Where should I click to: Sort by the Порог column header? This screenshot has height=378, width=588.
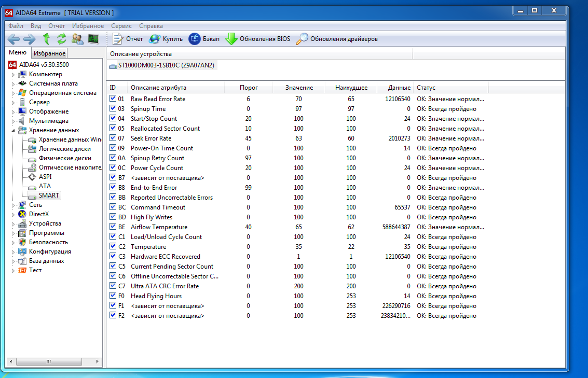pyautogui.click(x=249, y=88)
